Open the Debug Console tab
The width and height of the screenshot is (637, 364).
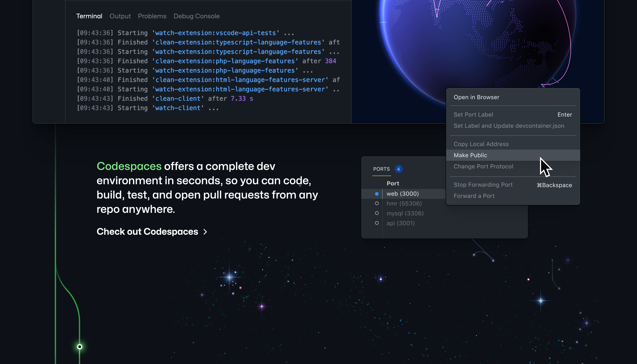196,16
